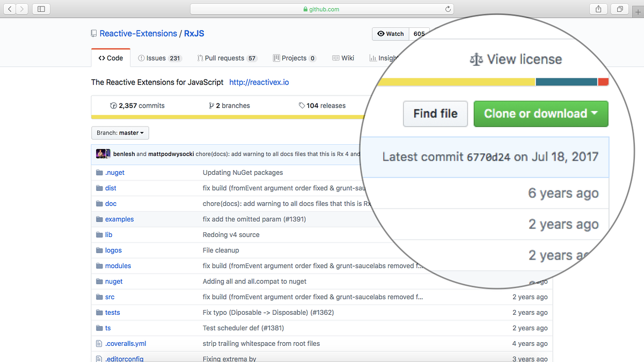Open the lib folder
This screenshot has height=362, width=644.
pyautogui.click(x=109, y=235)
